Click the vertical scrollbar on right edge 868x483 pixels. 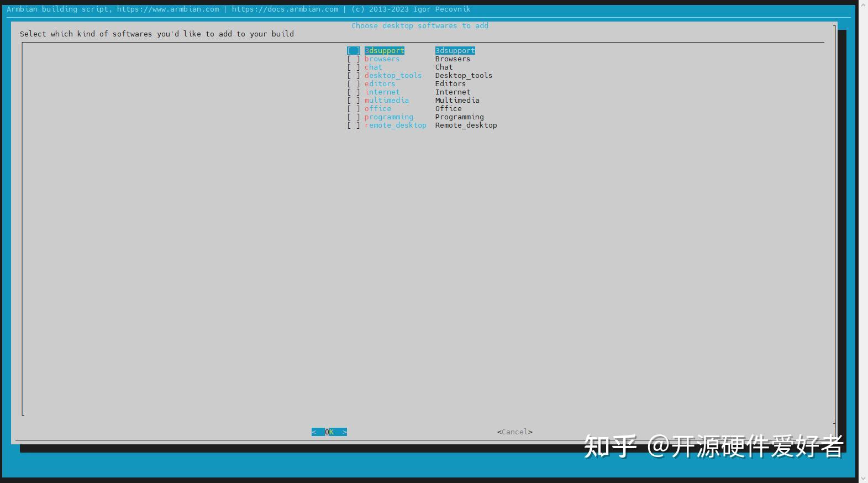tap(864, 242)
